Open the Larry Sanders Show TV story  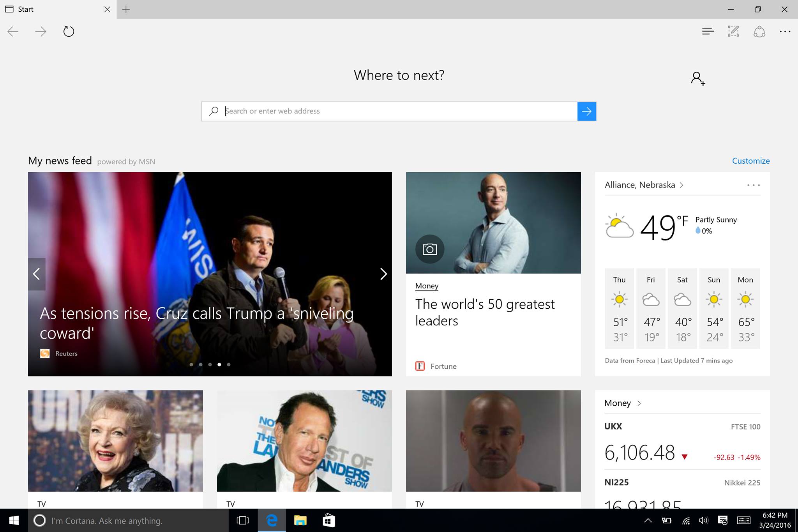[x=304, y=449]
